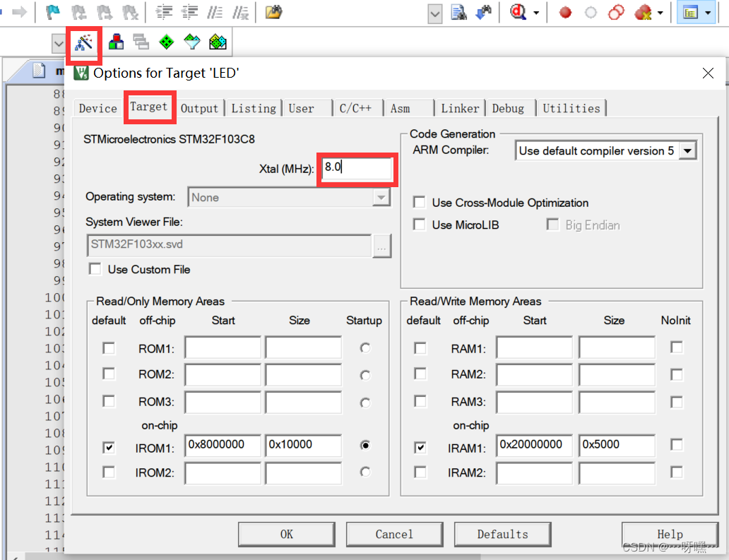Check ROM1 default checkbox
Viewport: 729px width, 560px height.
[109, 348]
